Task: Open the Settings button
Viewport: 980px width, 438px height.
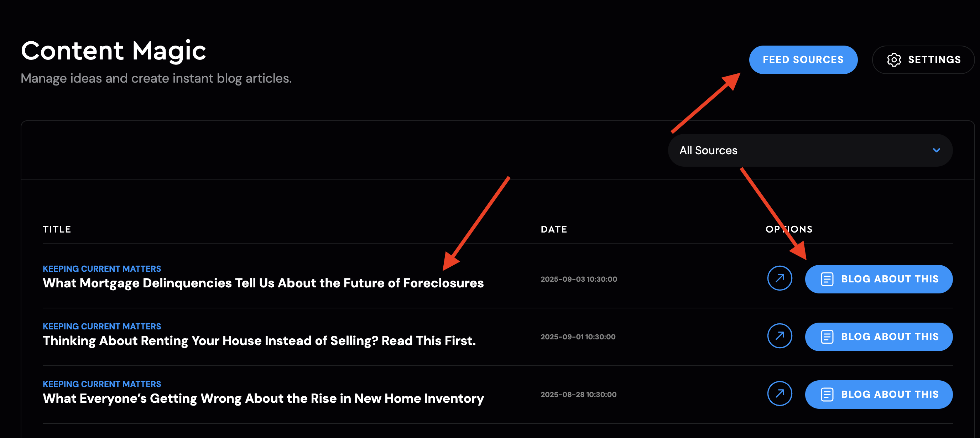Action: tap(923, 60)
